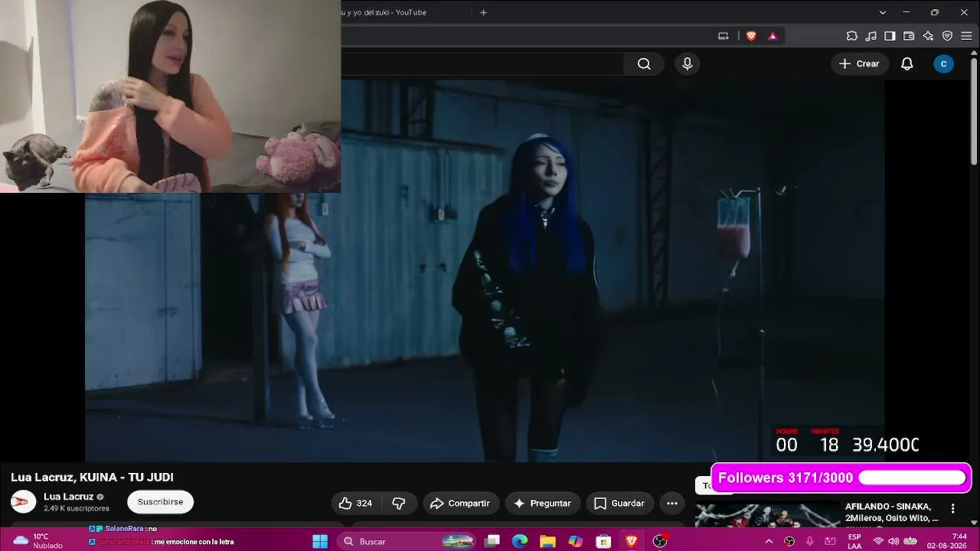Change keyboard language ESP LAA
This screenshot has width=980, height=551.
[x=854, y=541]
